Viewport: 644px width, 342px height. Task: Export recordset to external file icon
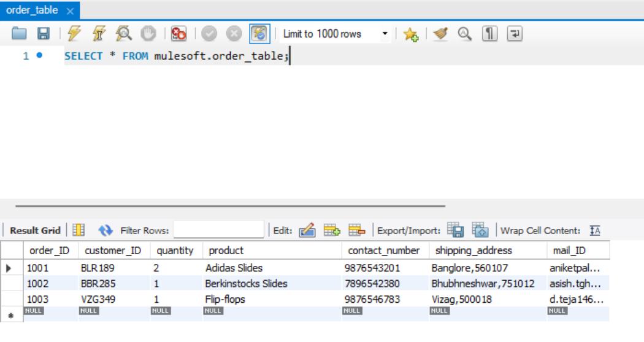[455, 230]
